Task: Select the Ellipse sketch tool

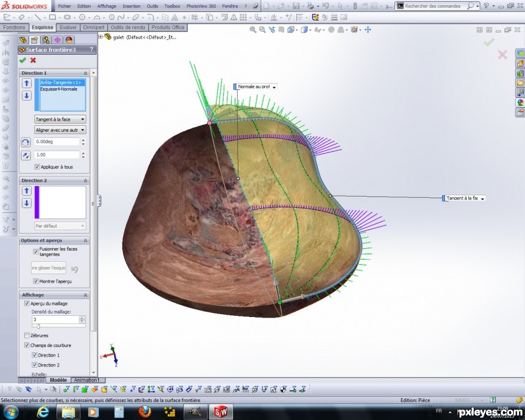Action: coord(135,17)
